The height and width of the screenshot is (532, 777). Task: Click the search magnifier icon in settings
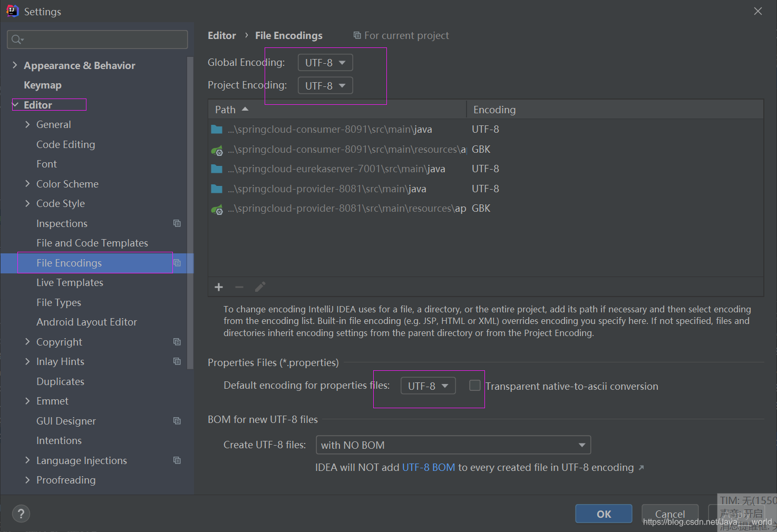click(17, 40)
